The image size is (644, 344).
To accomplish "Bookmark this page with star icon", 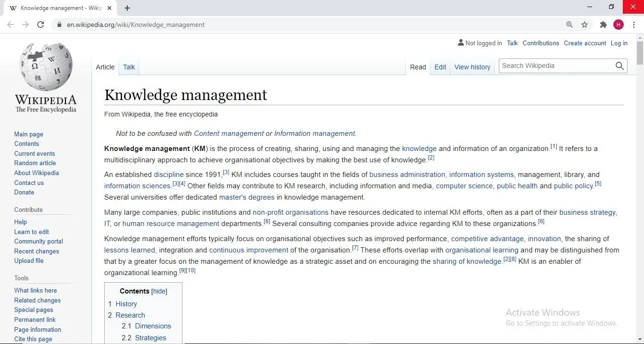I will pos(585,25).
